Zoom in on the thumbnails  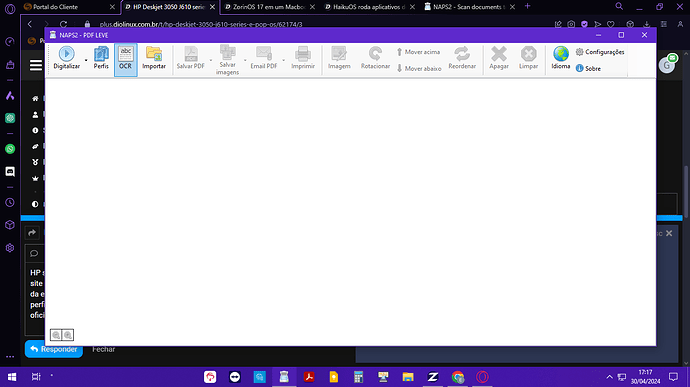pos(67,335)
